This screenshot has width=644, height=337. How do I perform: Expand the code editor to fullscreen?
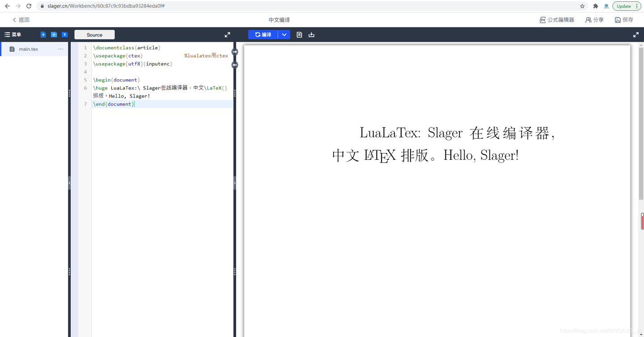pos(227,34)
